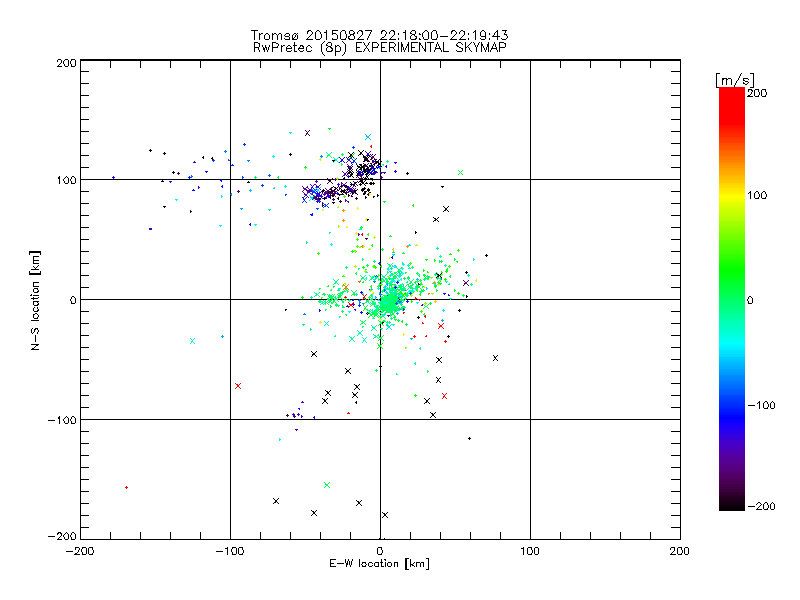This screenshot has width=800, height=600.
Task: Click the '-200' tick label on the N-S axis
Action: [x=62, y=536]
